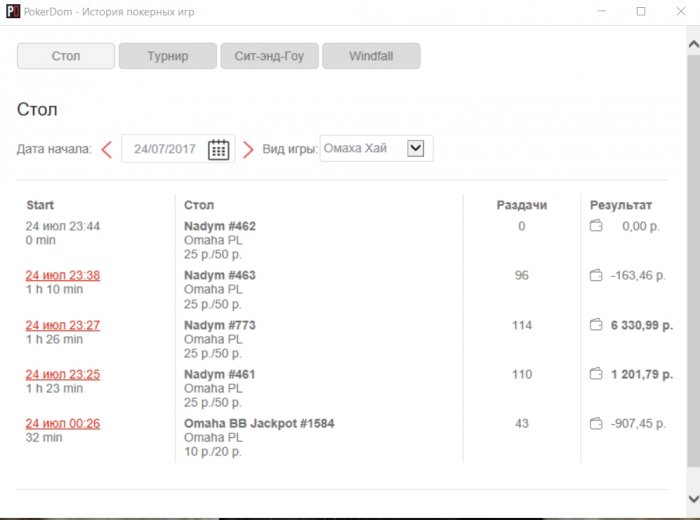Select the Стол tab
This screenshot has width=700, height=520.
point(66,56)
